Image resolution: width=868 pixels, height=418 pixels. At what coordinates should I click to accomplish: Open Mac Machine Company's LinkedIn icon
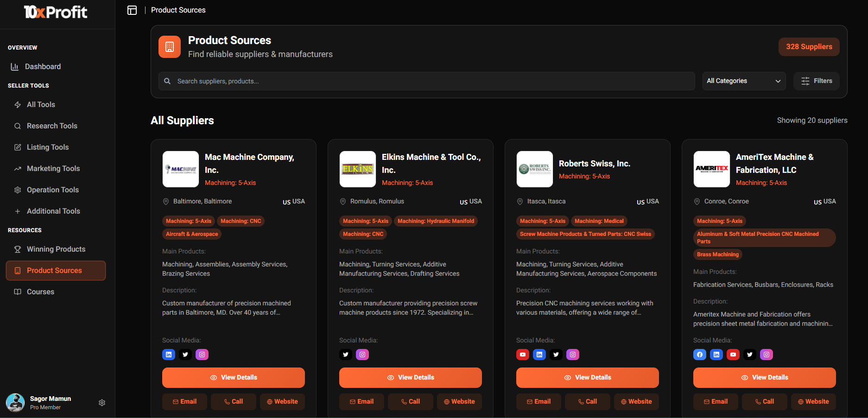click(168, 355)
